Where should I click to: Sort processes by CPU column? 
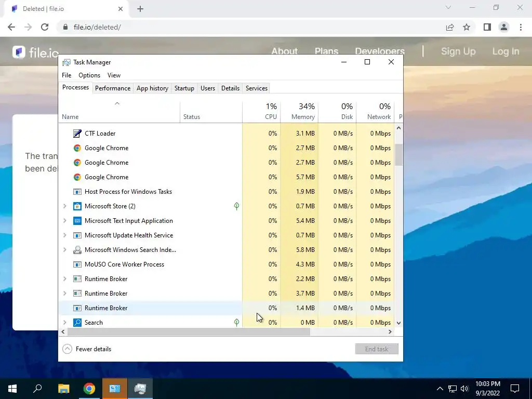tap(262, 112)
